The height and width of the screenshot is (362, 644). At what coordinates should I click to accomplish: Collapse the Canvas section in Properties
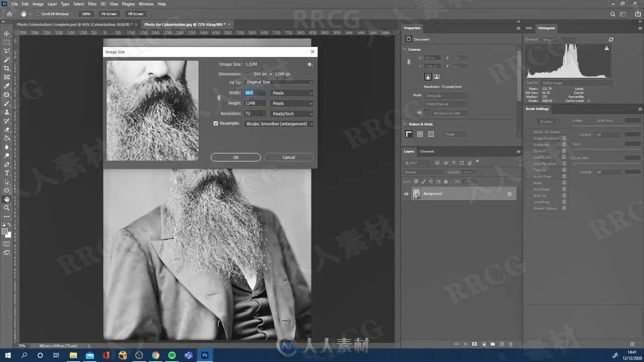click(x=405, y=49)
